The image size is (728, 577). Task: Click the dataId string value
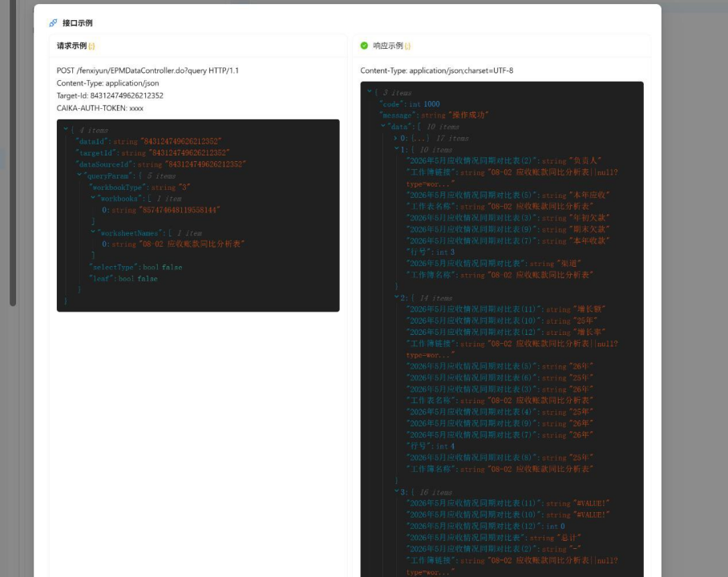point(180,141)
